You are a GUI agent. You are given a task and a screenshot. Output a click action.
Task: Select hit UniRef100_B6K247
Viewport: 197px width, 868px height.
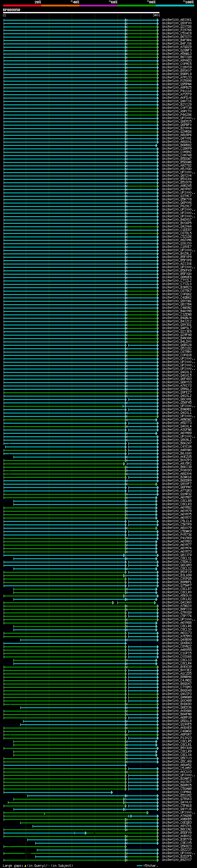click(x=177, y=443)
